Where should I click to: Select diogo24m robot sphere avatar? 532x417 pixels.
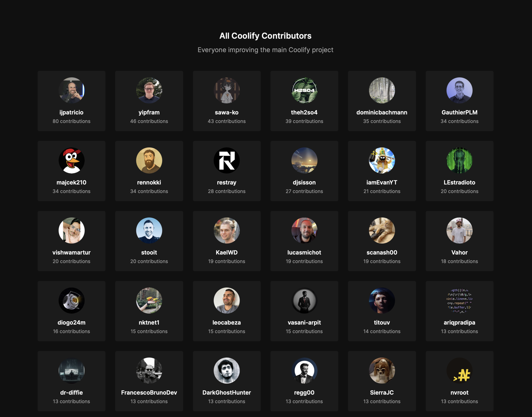tap(71, 301)
